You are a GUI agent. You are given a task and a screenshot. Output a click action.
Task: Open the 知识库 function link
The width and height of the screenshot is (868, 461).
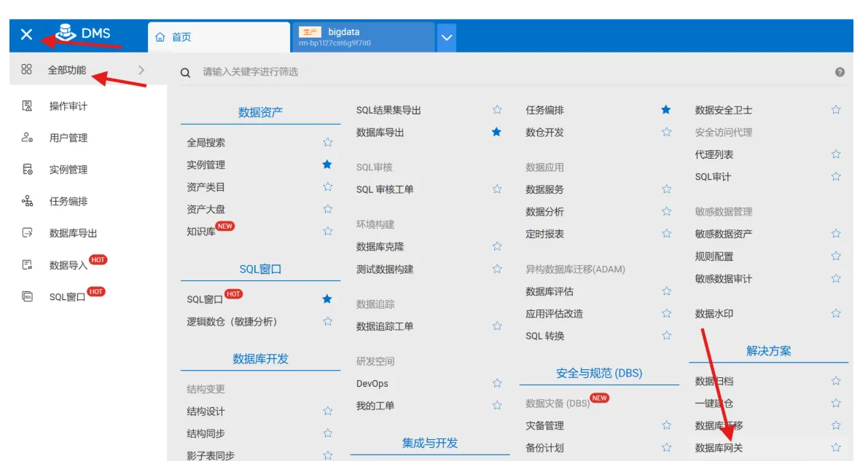coord(201,232)
